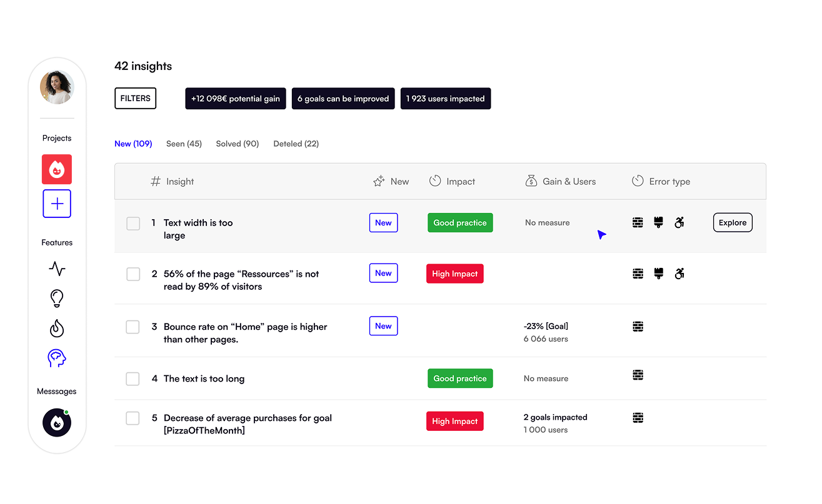Click brick wall icon in PizzaOfTheMonth row

click(638, 418)
